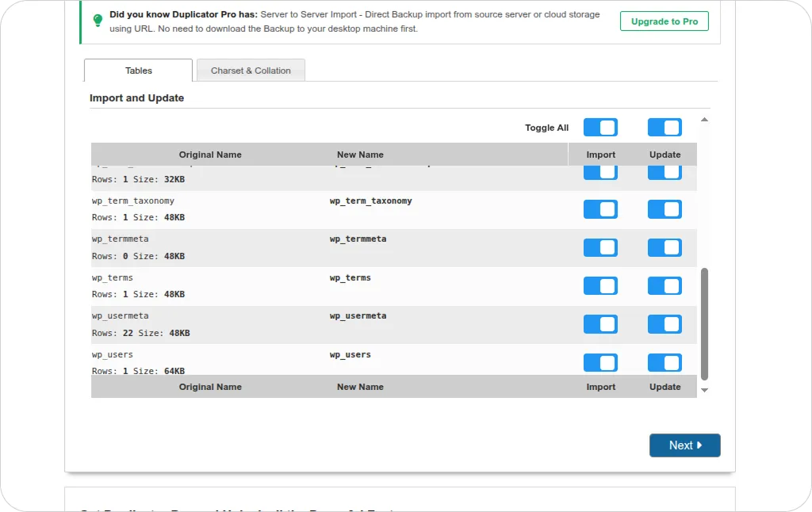812x512 pixels.
Task: Disable Import for wp_term_taxonomy
Action: pos(601,209)
